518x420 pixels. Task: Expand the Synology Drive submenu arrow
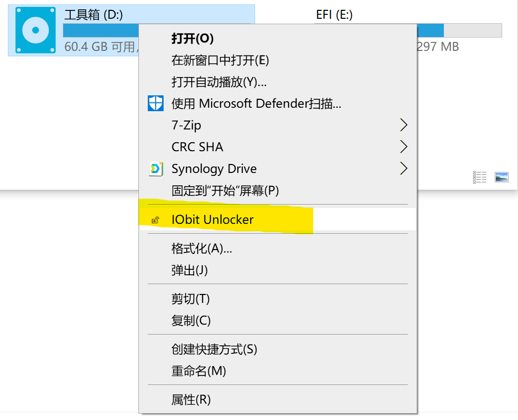[403, 168]
